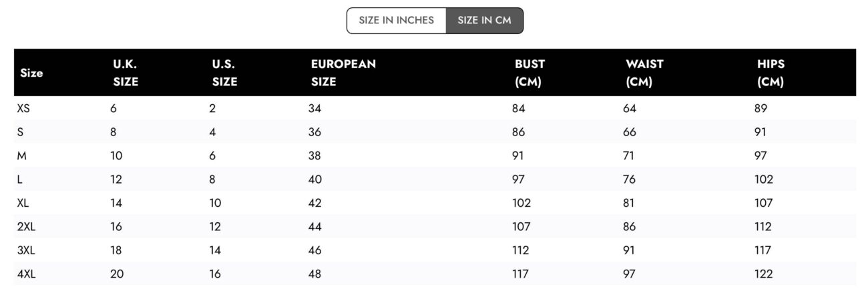Click the Hips (CM) column header

(x=771, y=73)
